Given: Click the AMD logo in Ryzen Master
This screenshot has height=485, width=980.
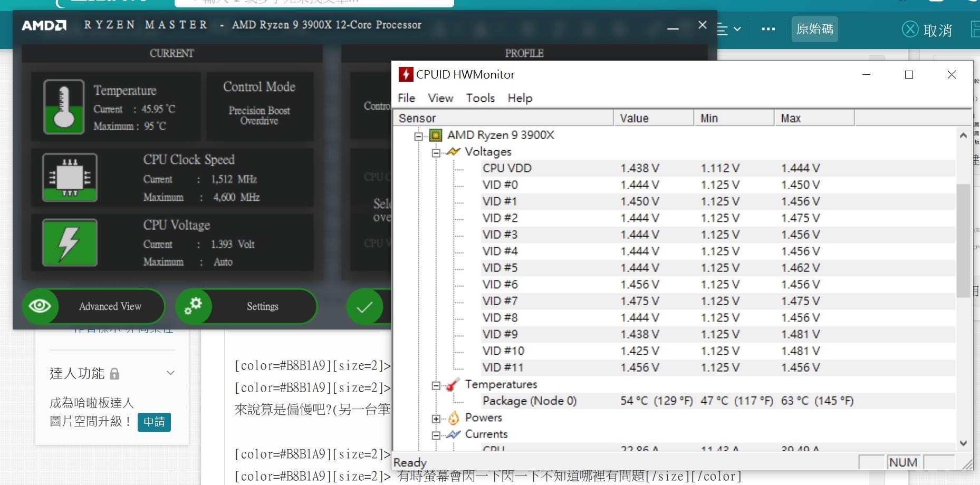Looking at the screenshot, I should point(44,25).
